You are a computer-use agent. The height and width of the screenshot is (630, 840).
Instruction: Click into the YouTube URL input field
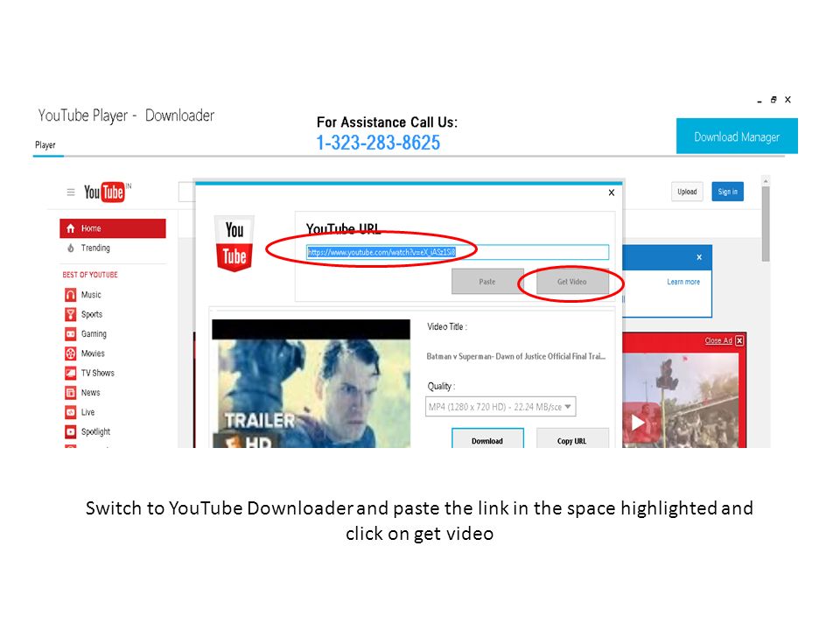pyautogui.click(x=458, y=252)
